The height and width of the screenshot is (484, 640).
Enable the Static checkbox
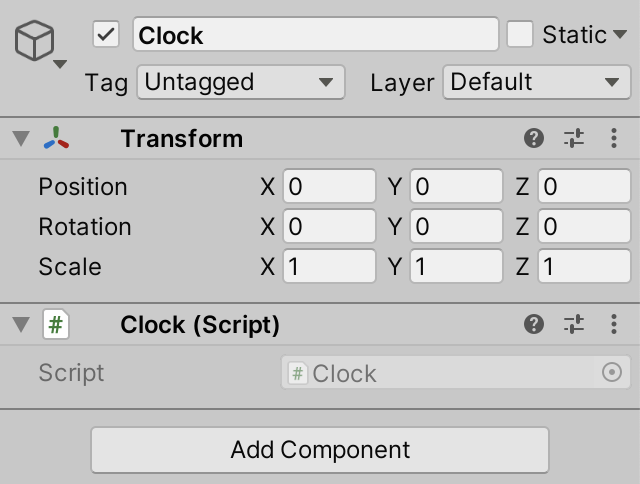pos(520,34)
